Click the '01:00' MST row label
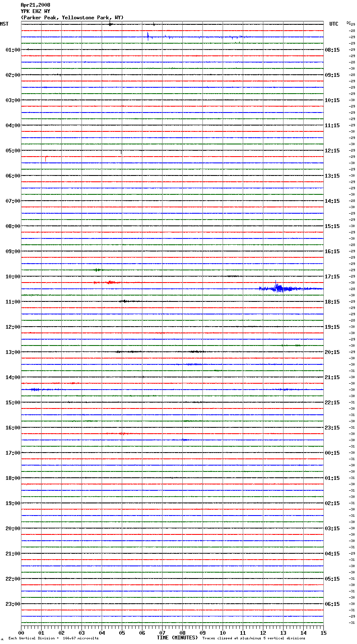Image resolution: width=357 pixels, height=644 pixels. click(x=13, y=50)
